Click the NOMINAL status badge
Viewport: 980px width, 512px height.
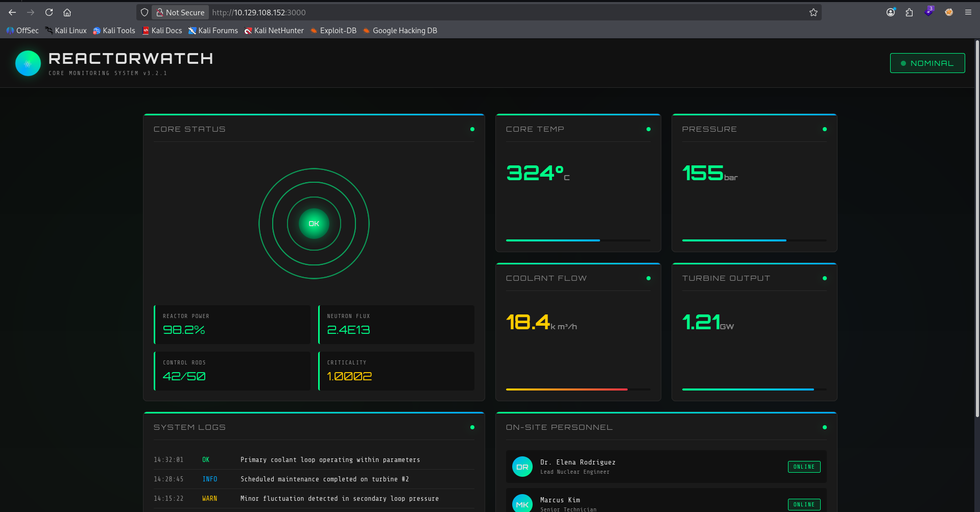(x=927, y=63)
